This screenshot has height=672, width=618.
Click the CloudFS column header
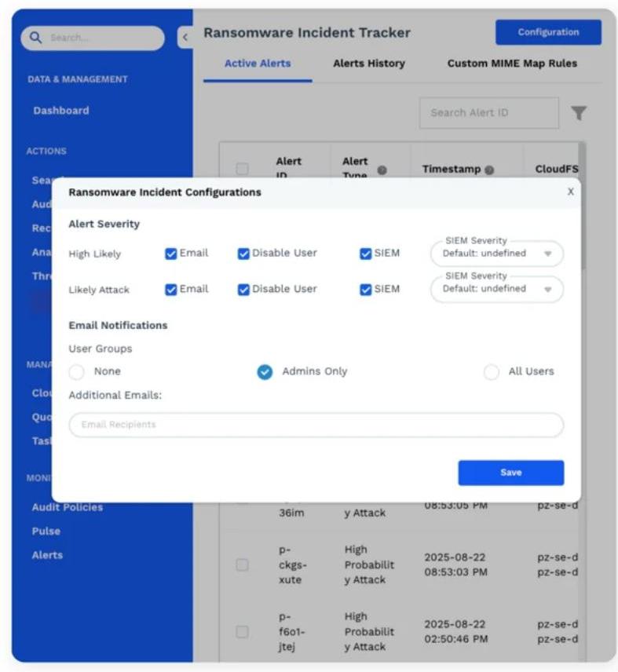[556, 170]
